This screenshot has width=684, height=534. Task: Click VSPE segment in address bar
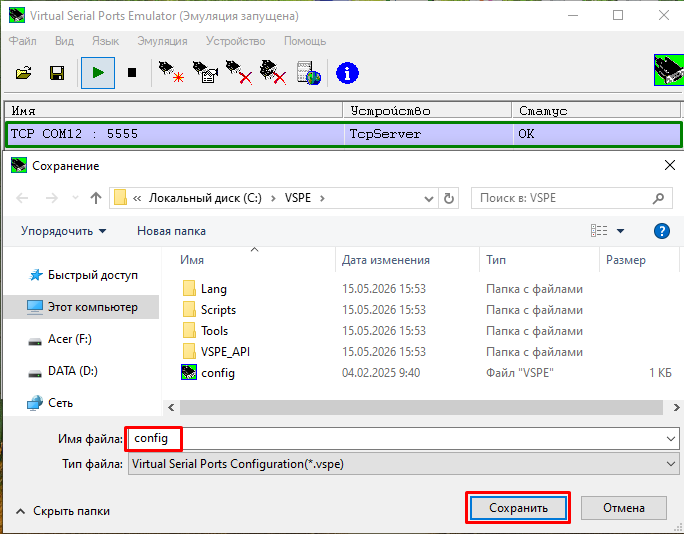tap(298, 198)
